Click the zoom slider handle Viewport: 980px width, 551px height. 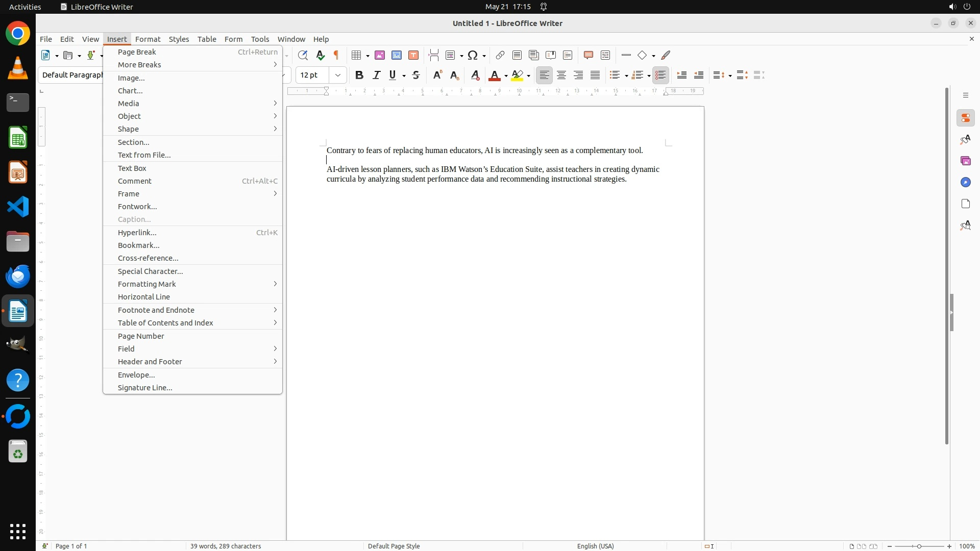(919, 546)
